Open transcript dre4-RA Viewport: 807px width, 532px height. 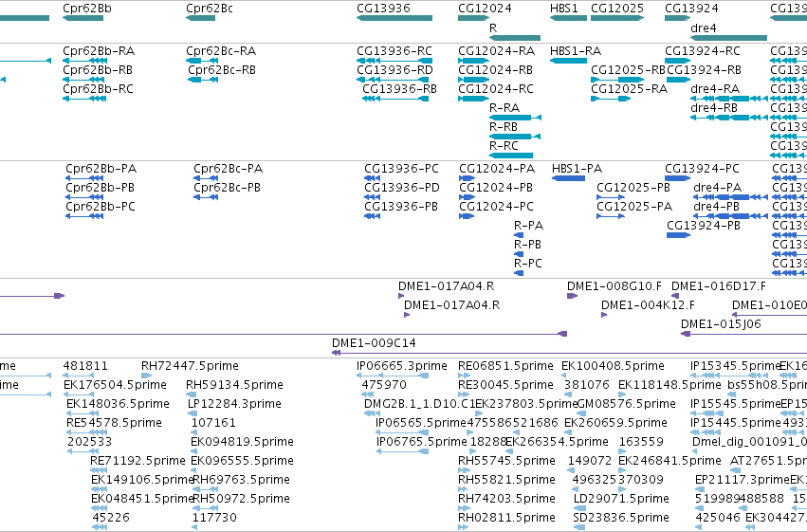click(715, 89)
